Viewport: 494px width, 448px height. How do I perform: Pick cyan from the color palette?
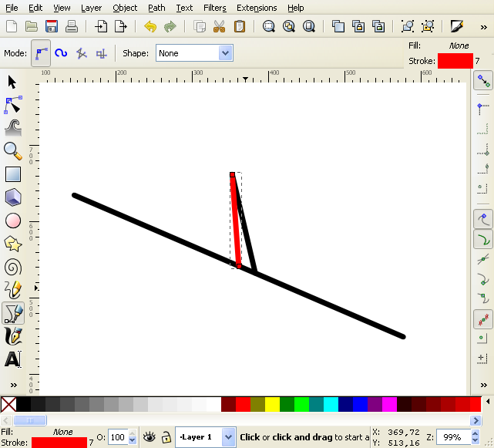tap(331, 405)
